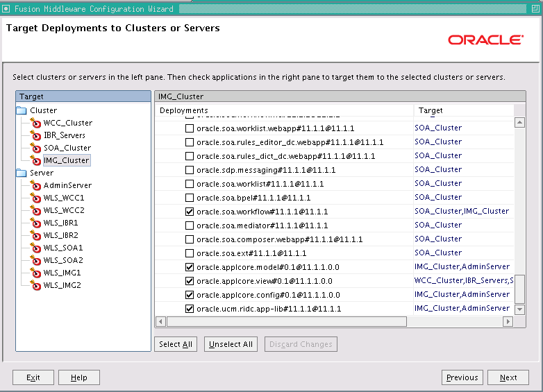Click the horizontal scrollbar left arrow
This screenshot has height=392, width=543.
pos(160,321)
